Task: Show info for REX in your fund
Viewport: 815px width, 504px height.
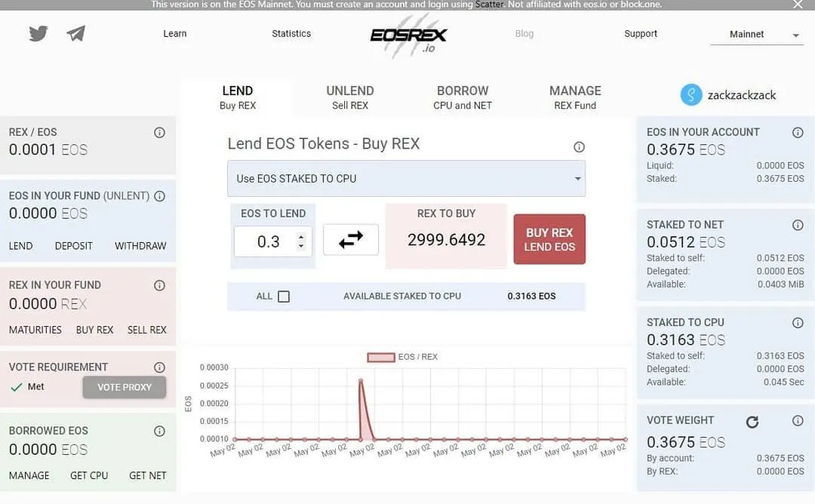Action: (x=159, y=285)
